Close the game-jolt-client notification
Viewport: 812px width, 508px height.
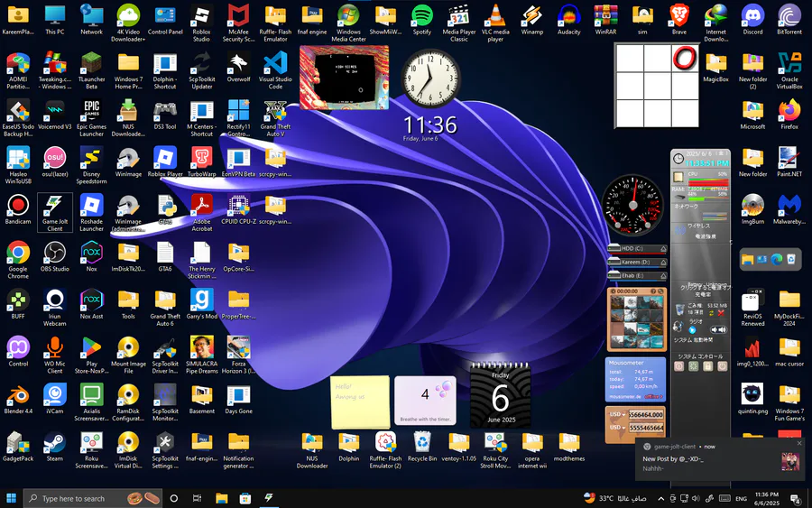pos(799,443)
